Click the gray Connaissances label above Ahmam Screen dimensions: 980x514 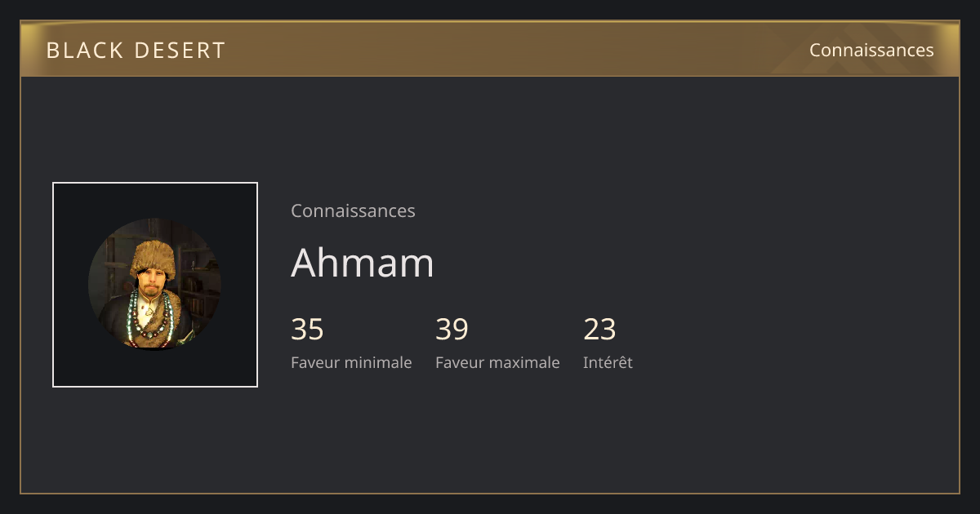click(x=353, y=211)
